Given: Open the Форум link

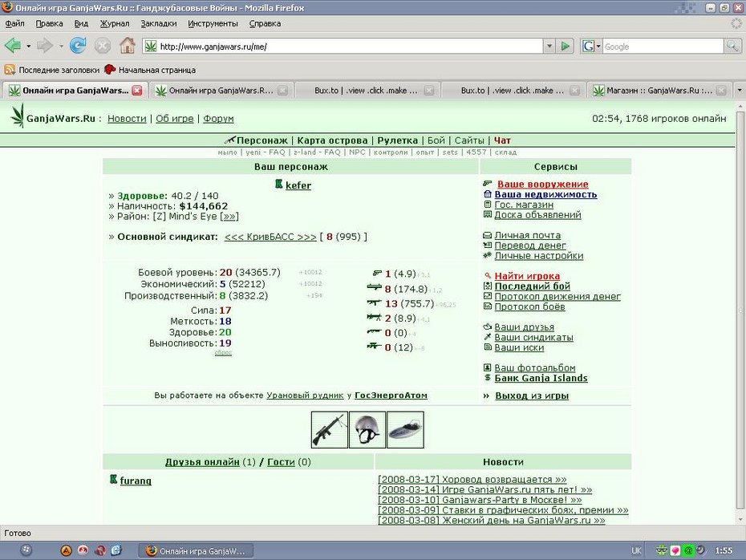Looking at the screenshot, I should (x=218, y=119).
